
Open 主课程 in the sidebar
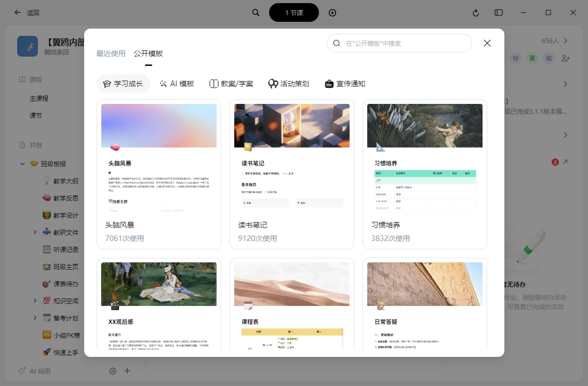click(x=39, y=99)
